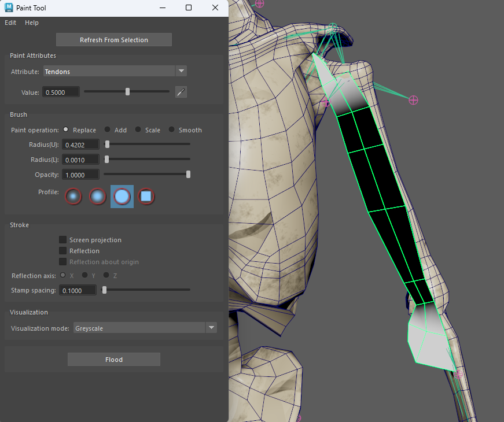This screenshot has height=422, width=504.
Task: Click the pink joint marker beside upper arm
Action: 413,100
